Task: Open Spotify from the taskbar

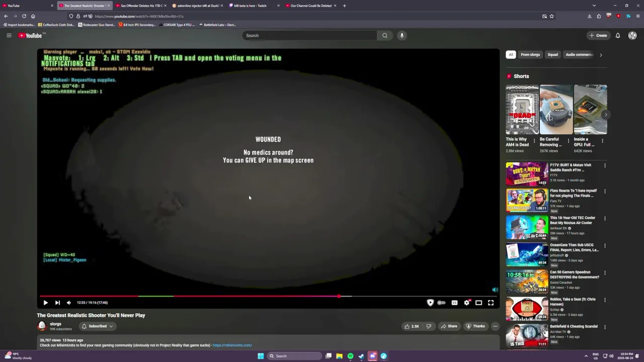Action: 351,356
